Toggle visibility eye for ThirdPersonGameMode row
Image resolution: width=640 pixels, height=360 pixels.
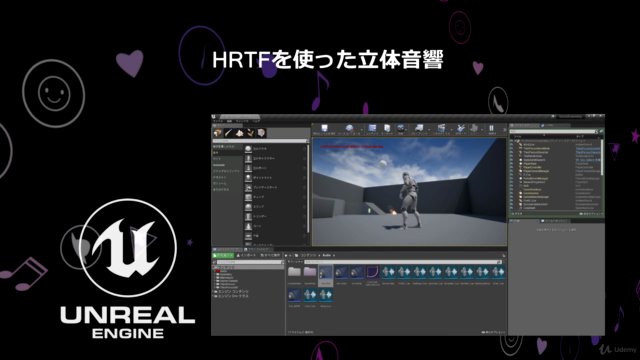[511, 149]
